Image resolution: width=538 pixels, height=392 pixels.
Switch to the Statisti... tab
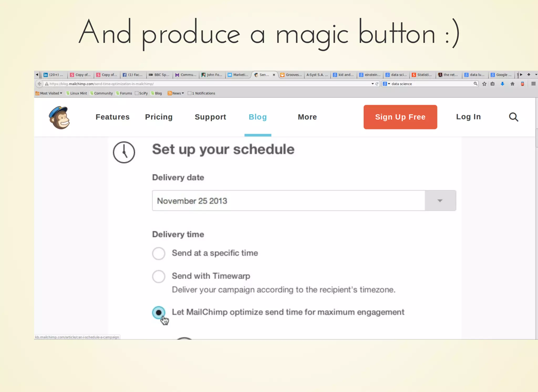pos(422,75)
